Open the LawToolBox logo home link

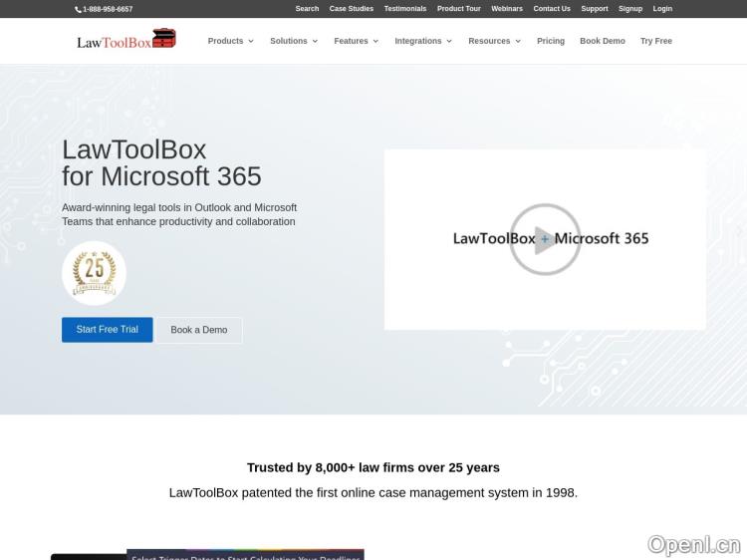click(x=126, y=39)
